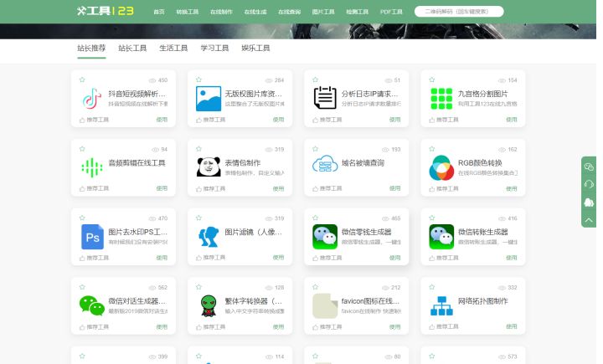Viewport: 603px width, 364px height.
Task: Click the QQ penguin icon in right sidebar
Action: click(x=589, y=203)
